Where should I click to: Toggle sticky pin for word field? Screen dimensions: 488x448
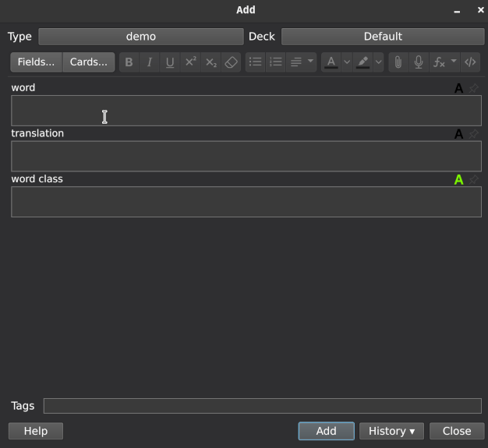pyautogui.click(x=474, y=88)
